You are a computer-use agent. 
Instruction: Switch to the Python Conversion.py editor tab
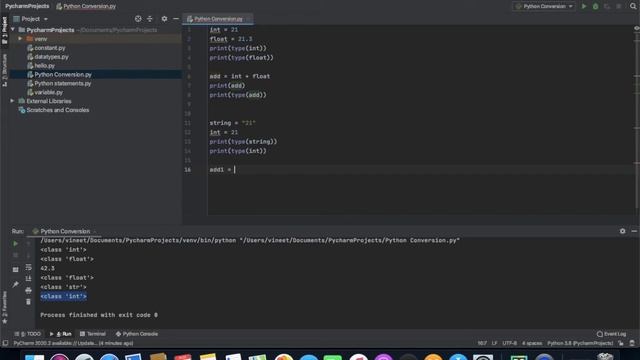(218, 19)
